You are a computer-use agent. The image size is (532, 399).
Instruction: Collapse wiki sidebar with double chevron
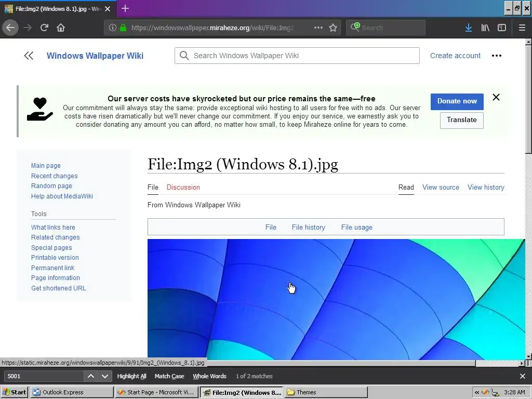29,56
